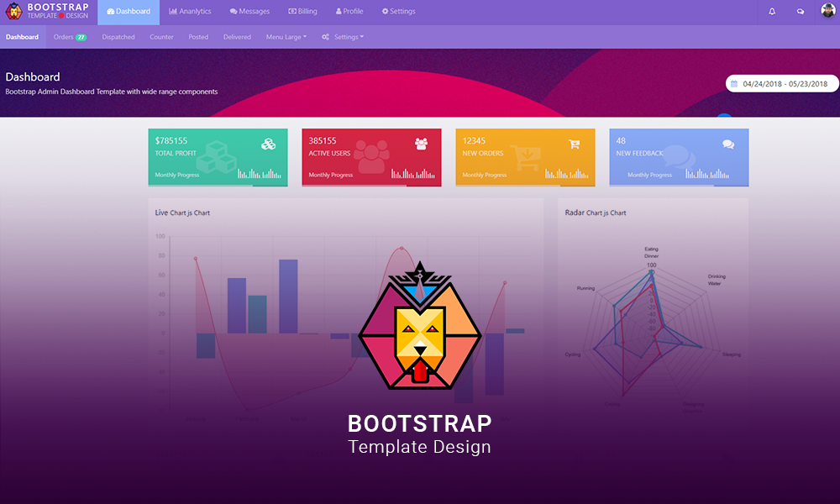The image size is (840, 504).
Task: Open the chat comments icon in the top bar
Action: [x=800, y=12]
